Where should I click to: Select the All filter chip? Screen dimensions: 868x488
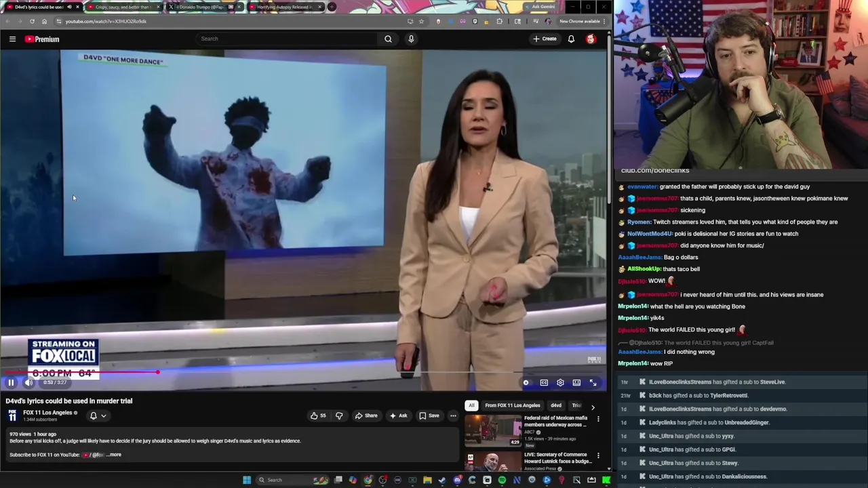(471, 405)
